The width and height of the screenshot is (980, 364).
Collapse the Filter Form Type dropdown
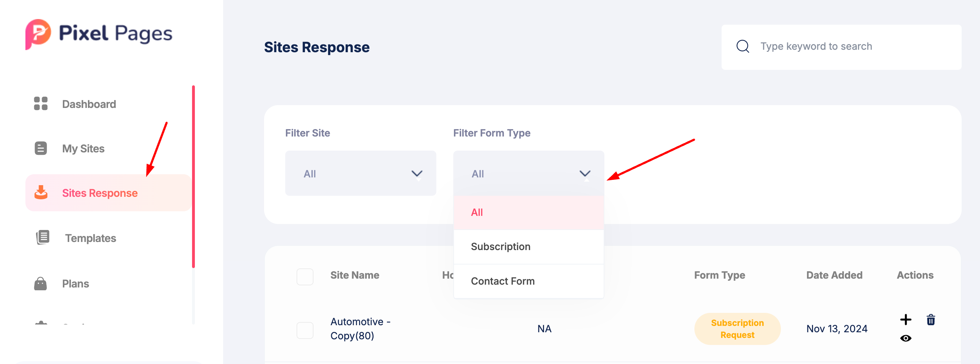pyautogui.click(x=528, y=173)
